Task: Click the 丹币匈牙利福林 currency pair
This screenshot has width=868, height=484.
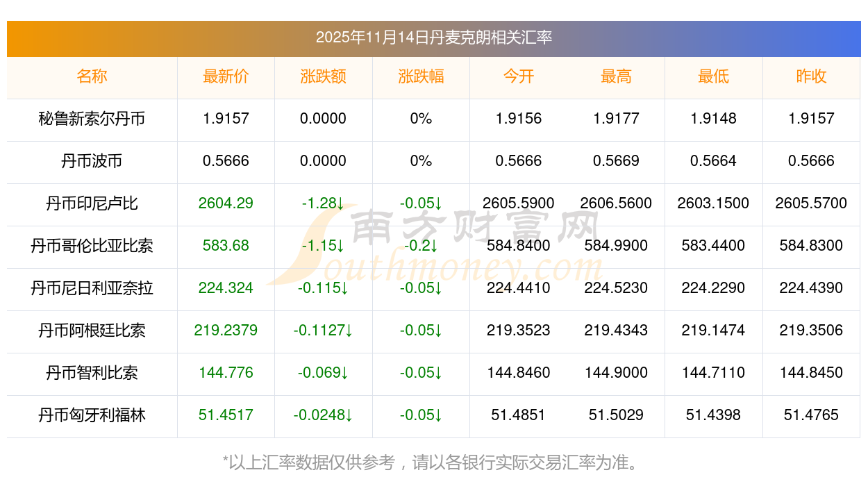Action: click(x=92, y=415)
